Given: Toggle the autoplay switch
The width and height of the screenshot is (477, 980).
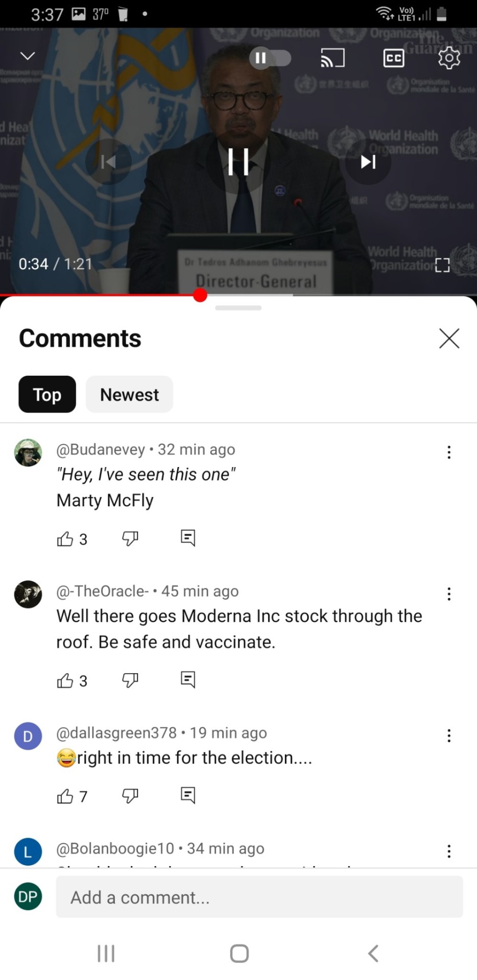Looking at the screenshot, I should coord(270,58).
